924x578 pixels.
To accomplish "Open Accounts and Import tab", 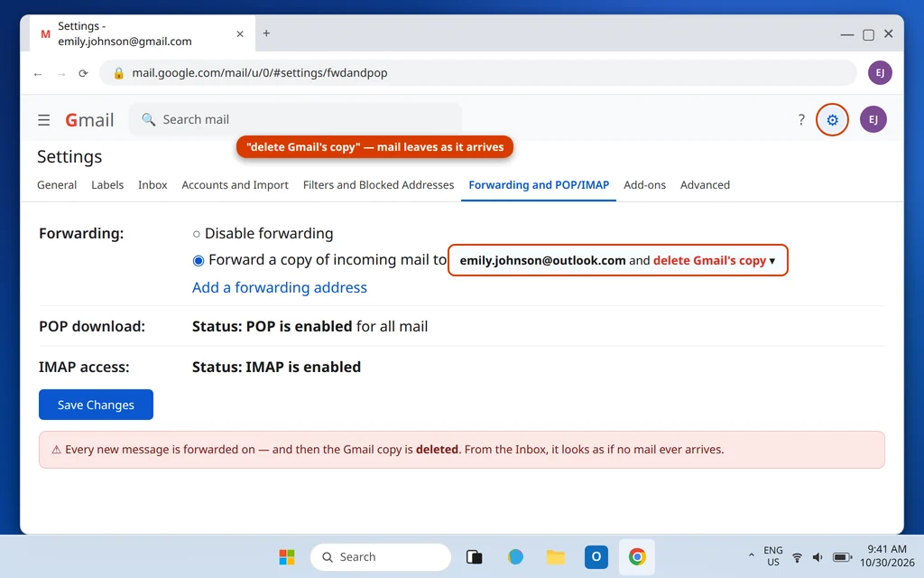I will [235, 184].
